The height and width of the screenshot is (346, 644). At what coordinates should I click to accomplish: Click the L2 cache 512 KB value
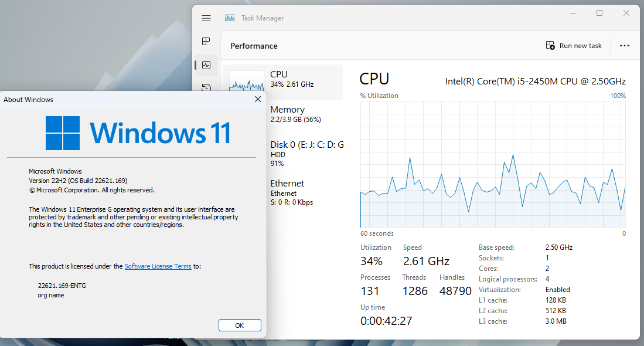[x=556, y=311]
